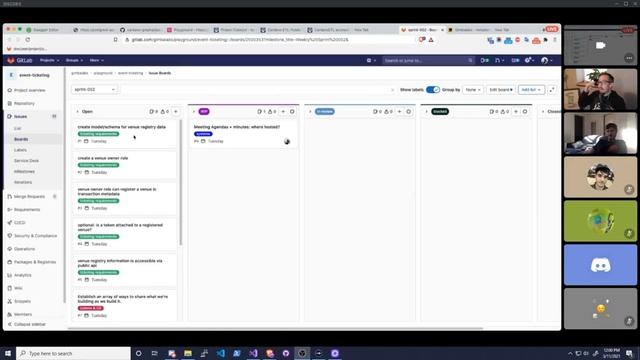
Task: Open the Group by None dropdown
Action: click(473, 89)
